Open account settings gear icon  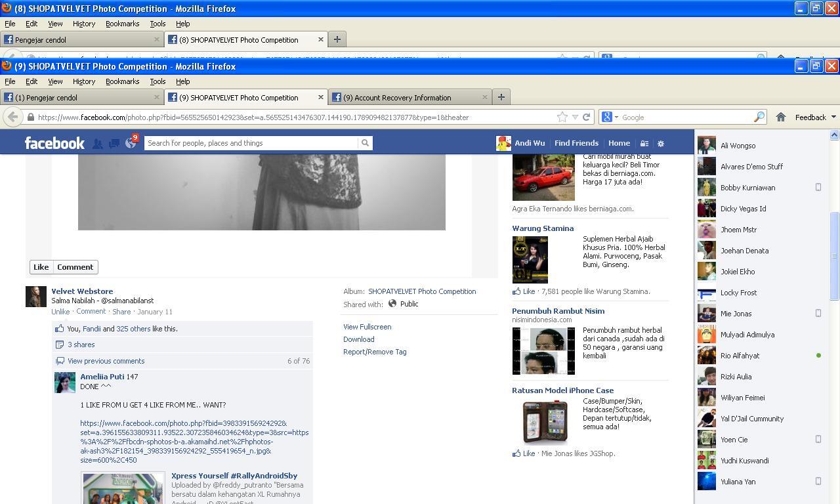(661, 143)
